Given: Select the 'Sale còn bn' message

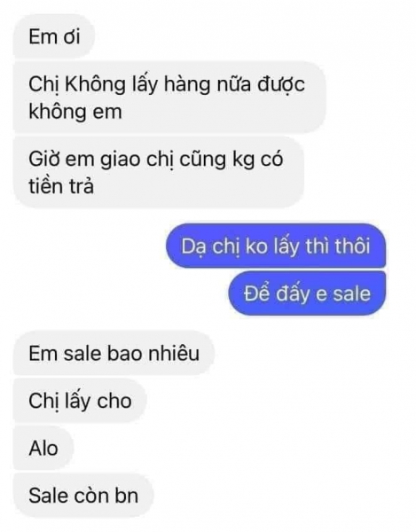Looking at the screenshot, I should [83, 496].
